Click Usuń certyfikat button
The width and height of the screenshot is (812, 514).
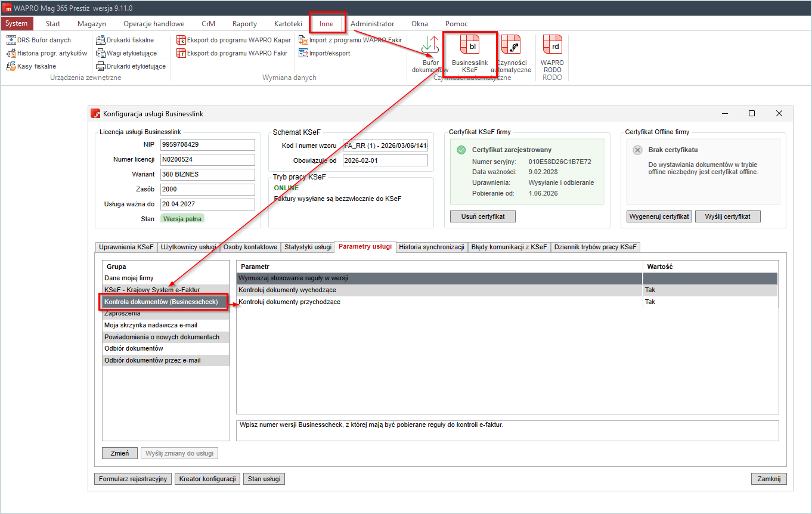(483, 216)
